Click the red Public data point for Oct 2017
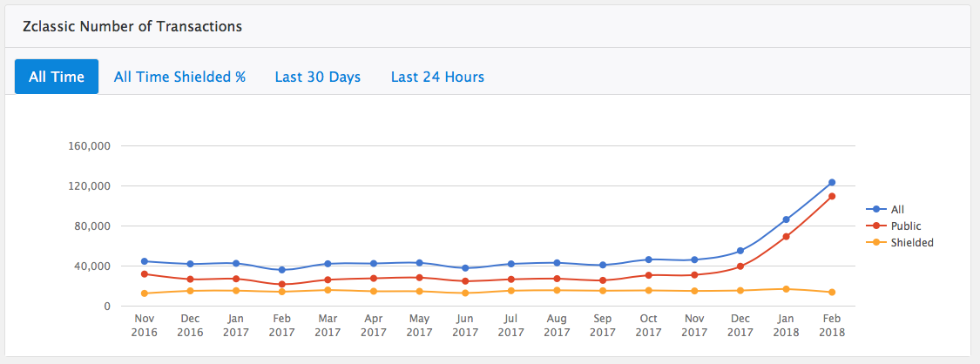The width and height of the screenshot is (980, 364). 649,274
